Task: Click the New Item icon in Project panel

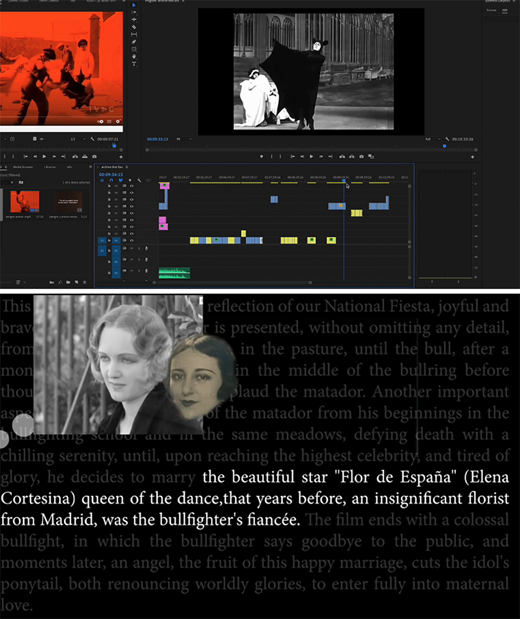Action: tap(77, 282)
